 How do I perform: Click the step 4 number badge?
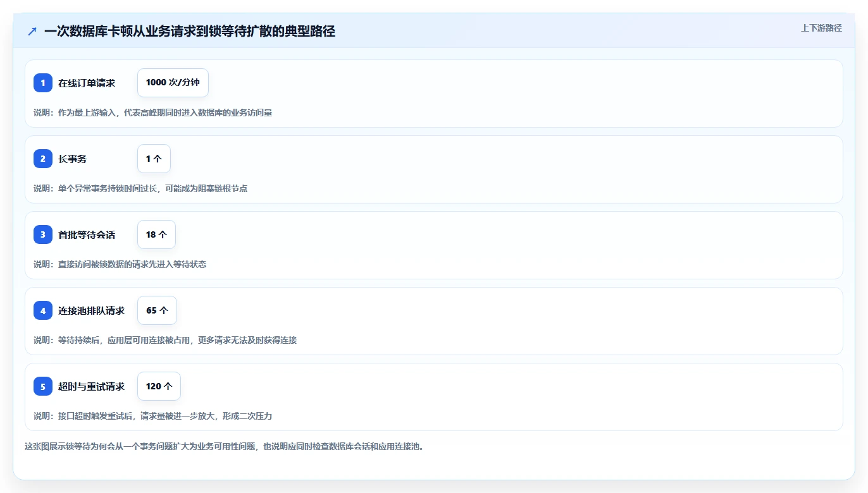[x=43, y=310]
